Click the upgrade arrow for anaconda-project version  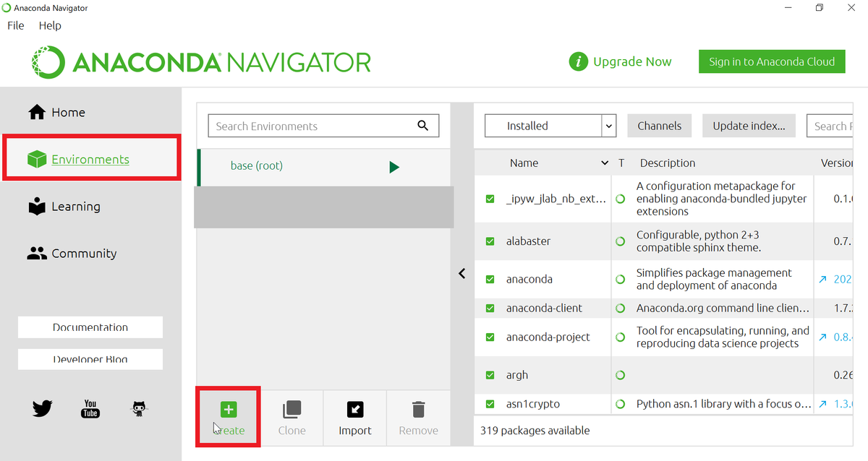click(822, 337)
